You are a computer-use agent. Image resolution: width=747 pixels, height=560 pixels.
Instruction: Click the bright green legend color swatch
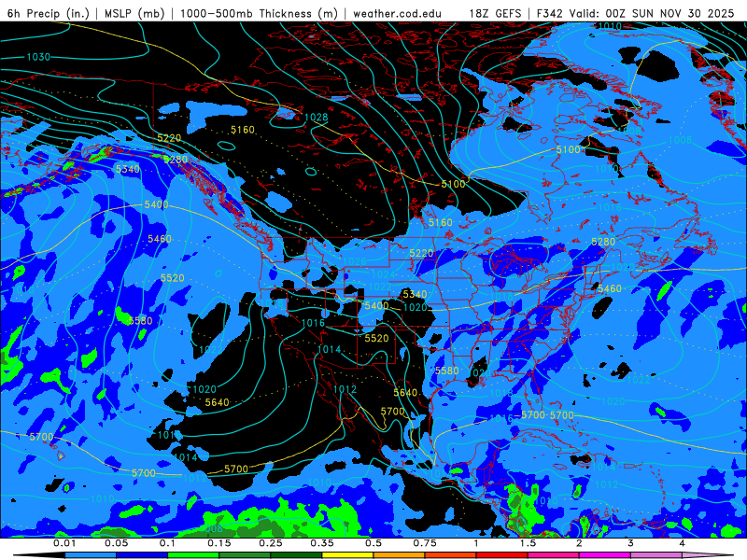[x=193, y=555]
